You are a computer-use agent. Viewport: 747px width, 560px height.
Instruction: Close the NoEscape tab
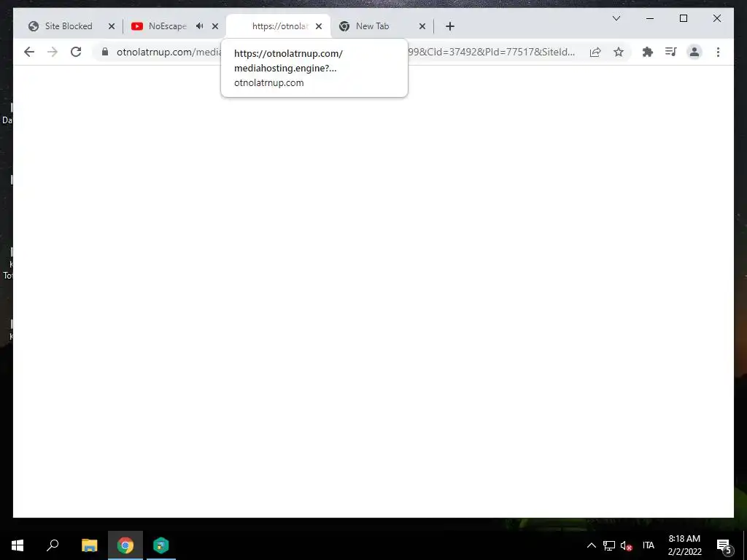(215, 26)
